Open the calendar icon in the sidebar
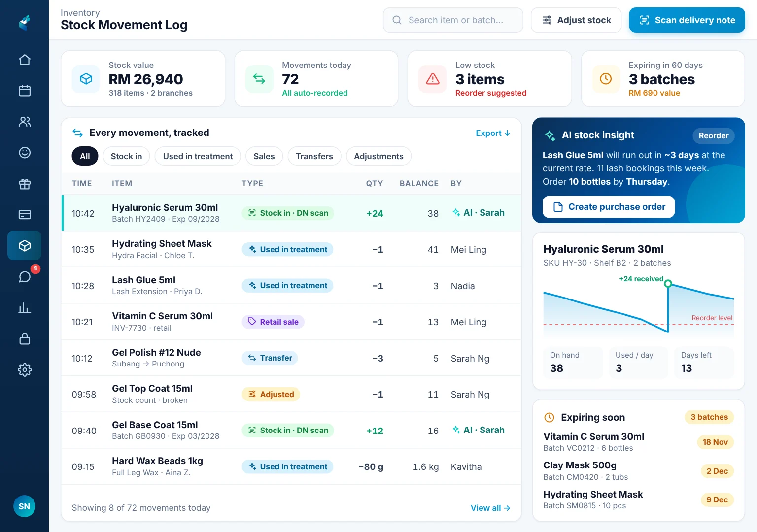 tap(25, 91)
